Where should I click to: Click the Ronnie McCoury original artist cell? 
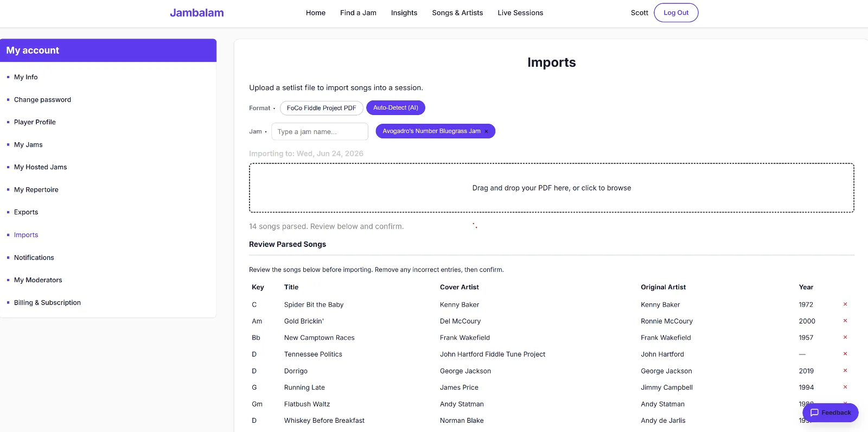point(667,321)
